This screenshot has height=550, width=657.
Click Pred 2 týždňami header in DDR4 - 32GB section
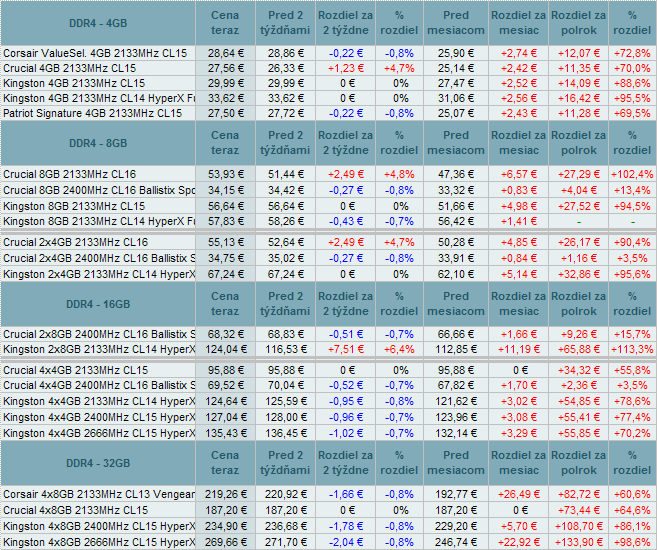point(285,463)
